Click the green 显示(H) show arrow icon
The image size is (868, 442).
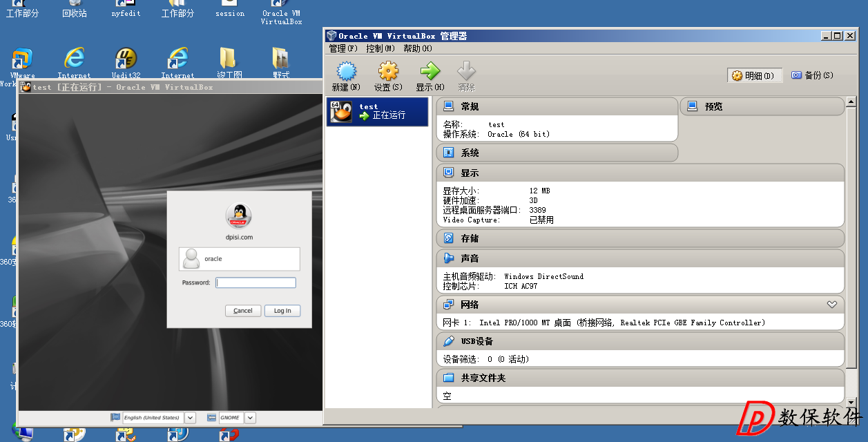click(x=430, y=71)
